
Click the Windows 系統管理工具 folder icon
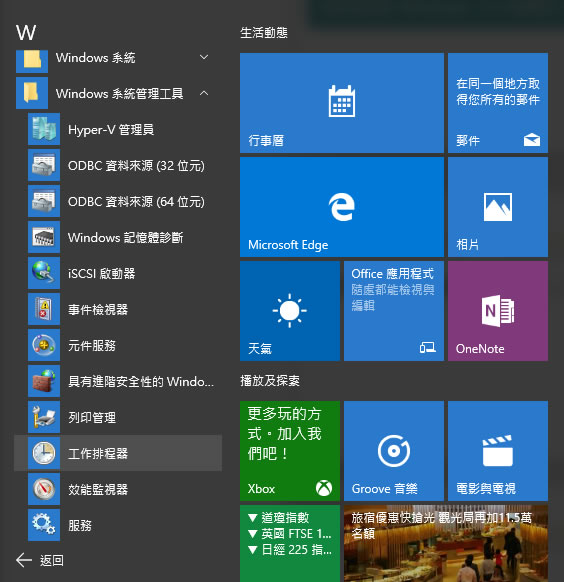(32, 93)
